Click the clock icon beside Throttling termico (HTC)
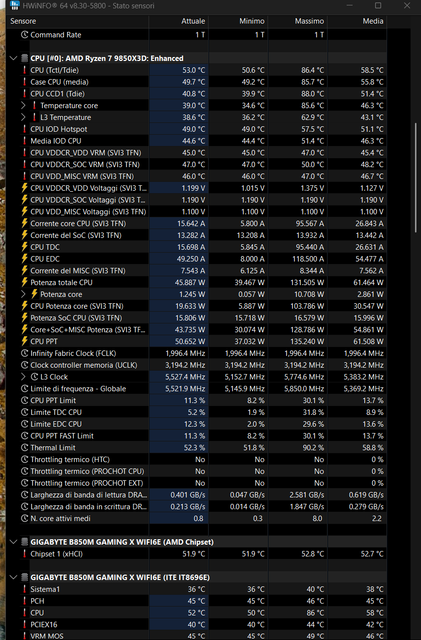 coord(25,460)
